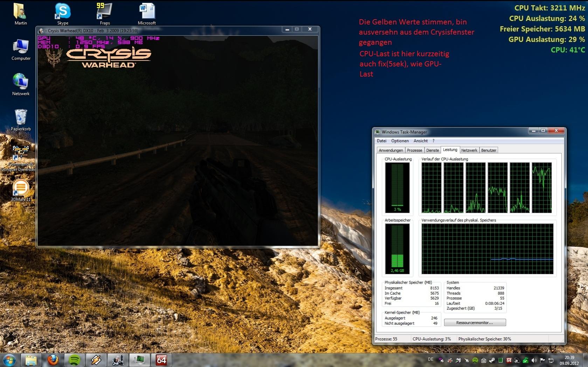Click the "Im Cache" value 5675
The width and height of the screenshot is (588, 367).
tap(434, 293)
